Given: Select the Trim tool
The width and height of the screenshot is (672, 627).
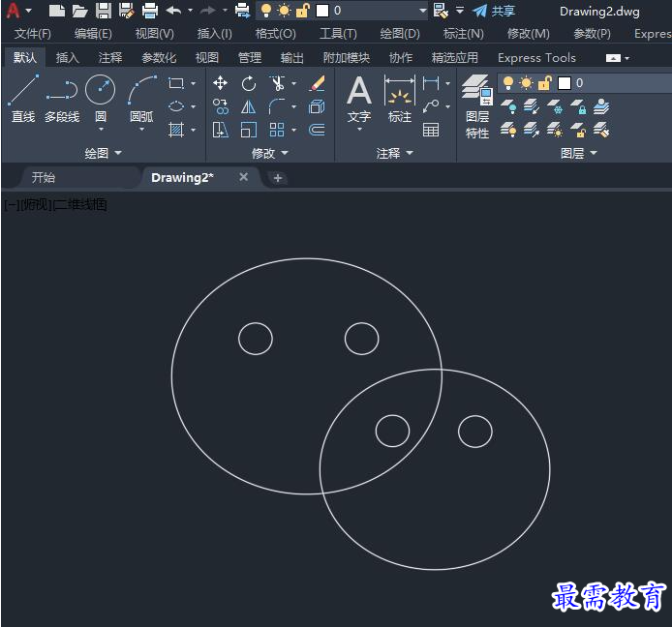Looking at the screenshot, I should click(x=277, y=83).
